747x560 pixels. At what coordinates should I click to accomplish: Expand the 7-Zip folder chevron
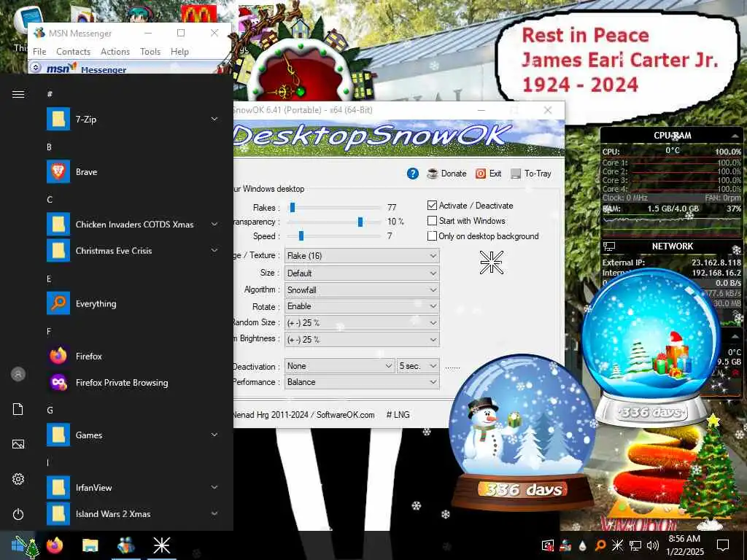tap(214, 119)
